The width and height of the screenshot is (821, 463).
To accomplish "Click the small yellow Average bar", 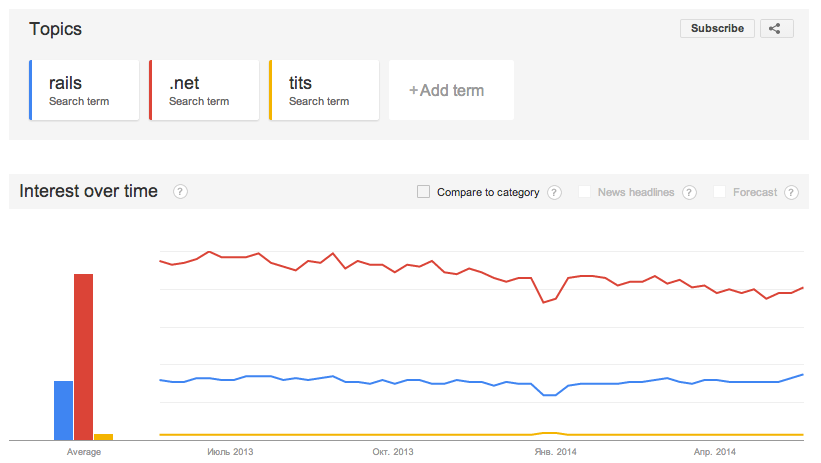I will pyautogui.click(x=104, y=437).
